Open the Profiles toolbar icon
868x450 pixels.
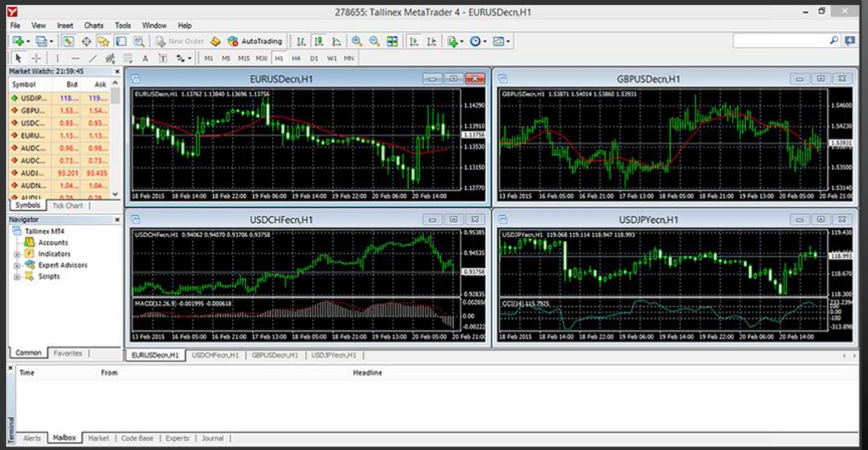coord(42,41)
